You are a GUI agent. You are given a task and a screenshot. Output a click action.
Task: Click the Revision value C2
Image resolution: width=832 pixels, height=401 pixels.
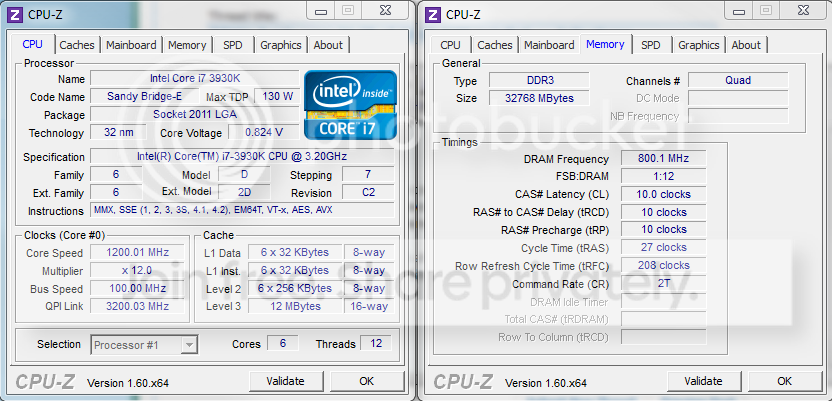(368, 192)
